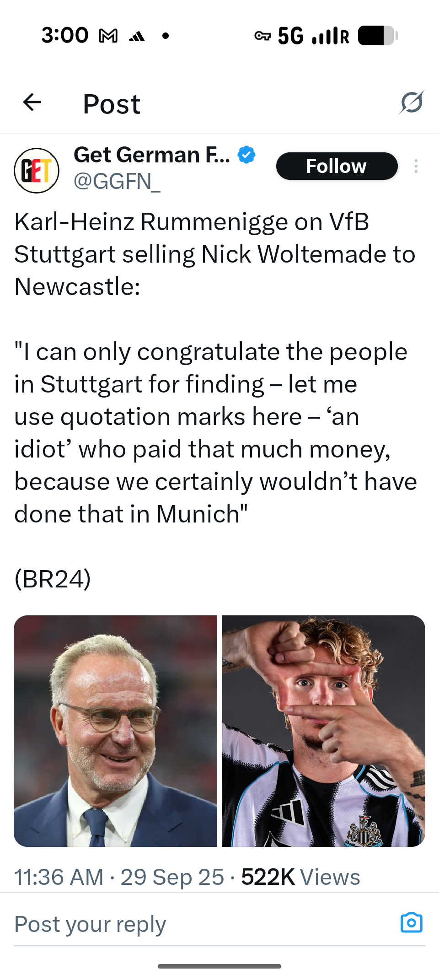Open the Get German F... account name
The height and width of the screenshot is (980, 439).
pos(152,155)
